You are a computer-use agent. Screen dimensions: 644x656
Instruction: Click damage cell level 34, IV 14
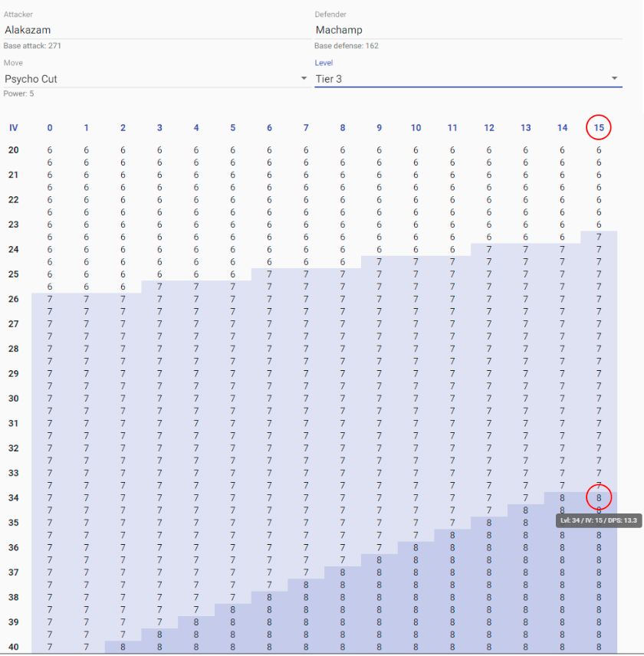[x=563, y=498]
